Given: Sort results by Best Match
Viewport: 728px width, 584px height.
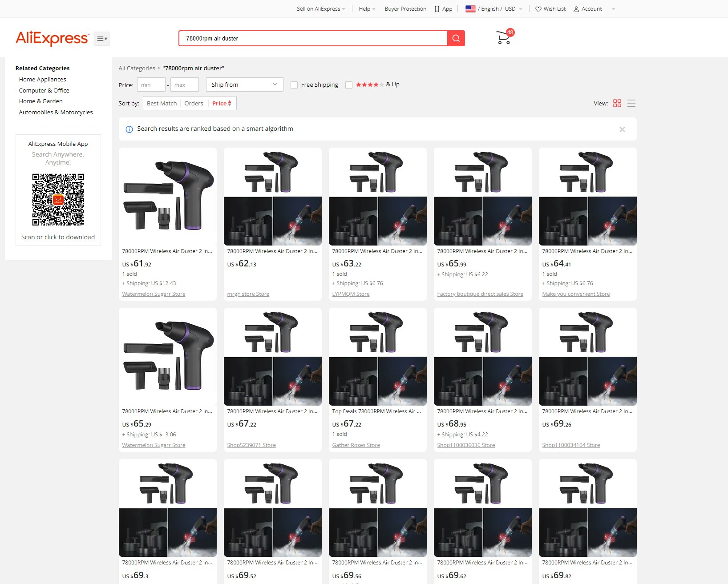Looking at the screenshot, I should [x=162, y=103].
